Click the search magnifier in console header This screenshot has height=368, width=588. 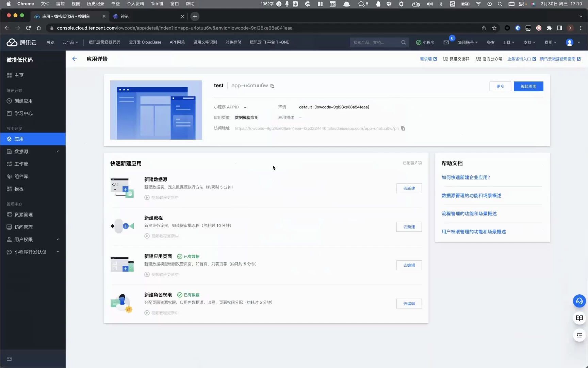[x=404, y=42]
